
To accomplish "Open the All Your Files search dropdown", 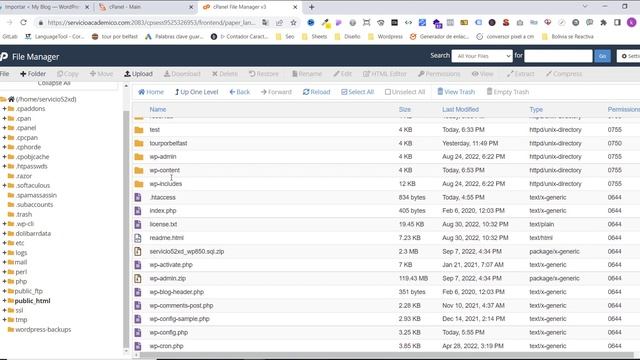I will [482, 56].
